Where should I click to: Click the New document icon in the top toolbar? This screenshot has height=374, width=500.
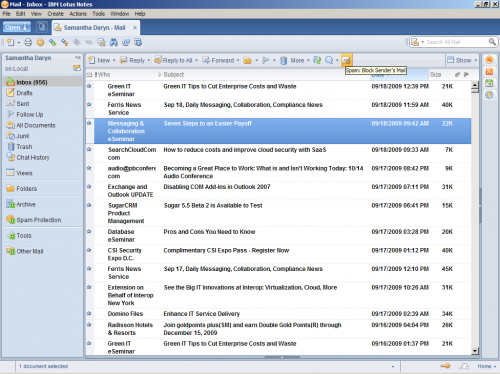[10, 42]
